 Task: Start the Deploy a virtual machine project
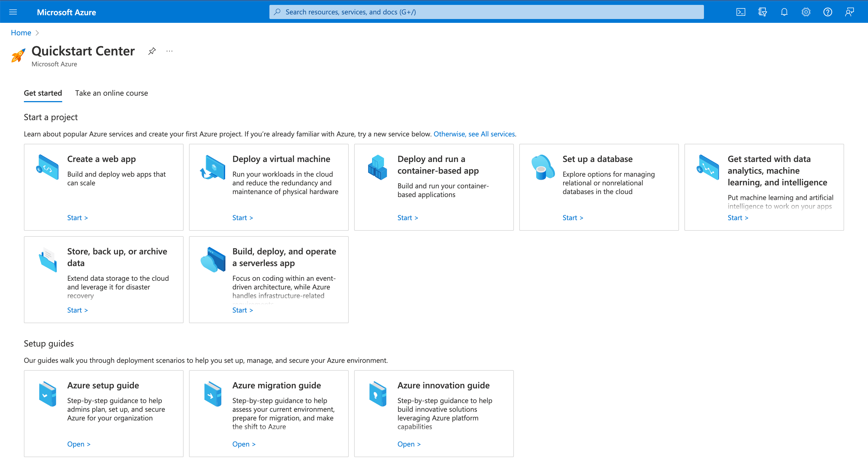tap(242, 217)
